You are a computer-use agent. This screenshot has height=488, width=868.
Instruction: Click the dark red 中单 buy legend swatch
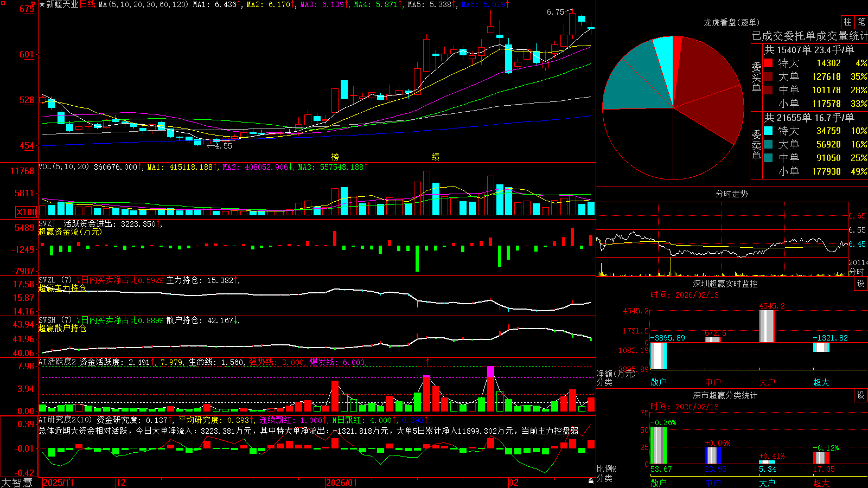768,90
